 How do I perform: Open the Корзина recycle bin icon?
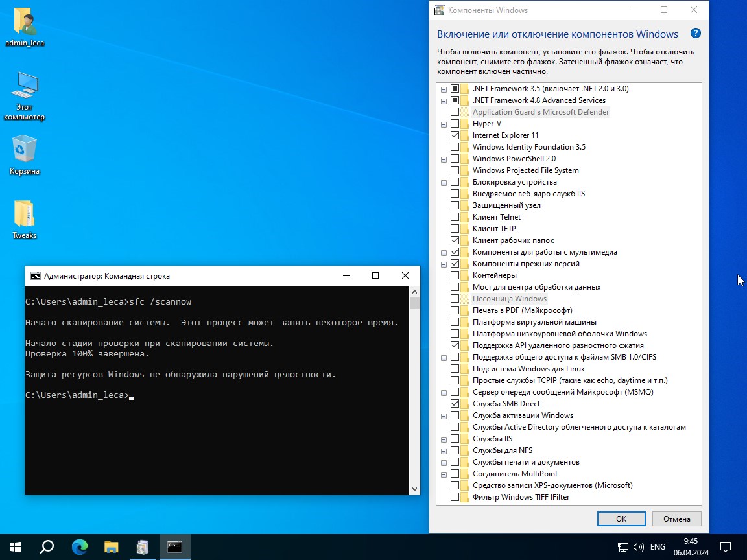pyautogui.click(x=25, y=150)
